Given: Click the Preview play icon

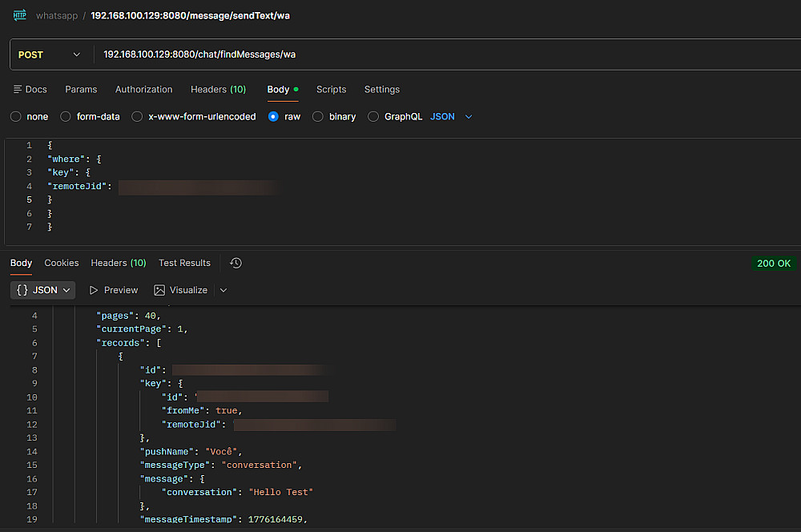Looking at the screenshot, I should click(x=94, y=290).
